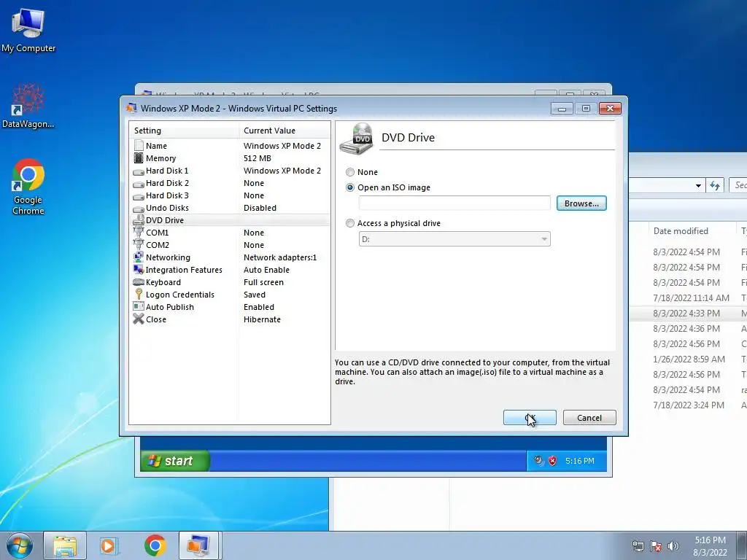Select the Integration Features icon
747x560 pixels.
[139, 270]
